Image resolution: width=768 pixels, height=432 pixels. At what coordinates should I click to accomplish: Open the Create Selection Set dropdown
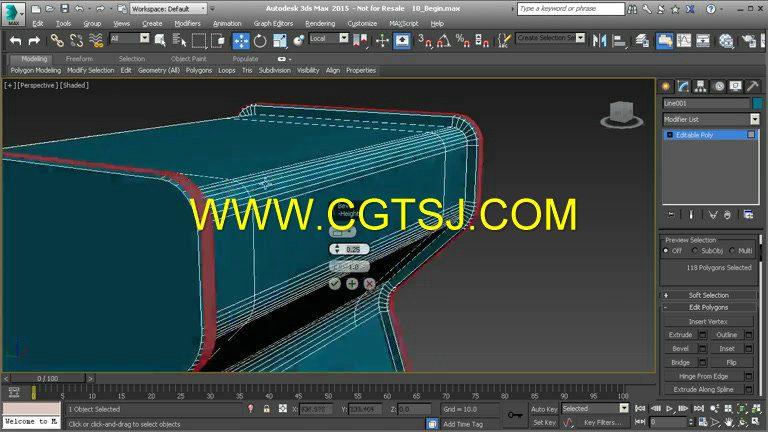click(x=551, y=38)
